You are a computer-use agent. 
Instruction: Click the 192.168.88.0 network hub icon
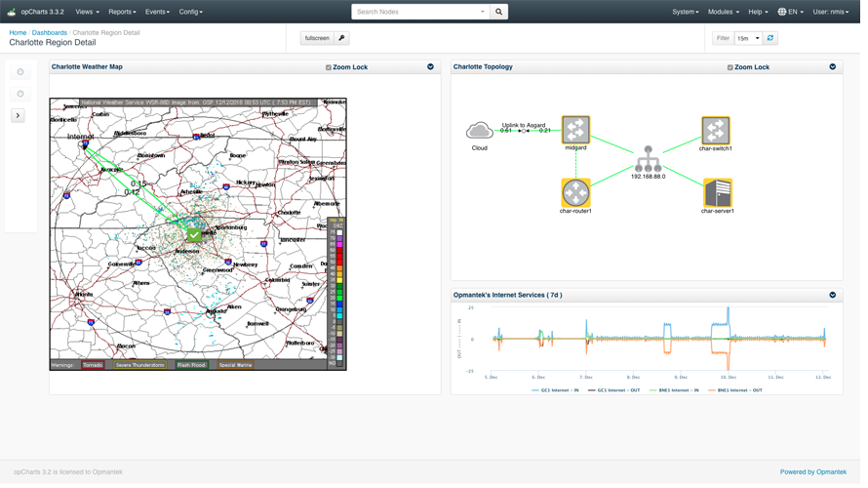click(653, 160)
